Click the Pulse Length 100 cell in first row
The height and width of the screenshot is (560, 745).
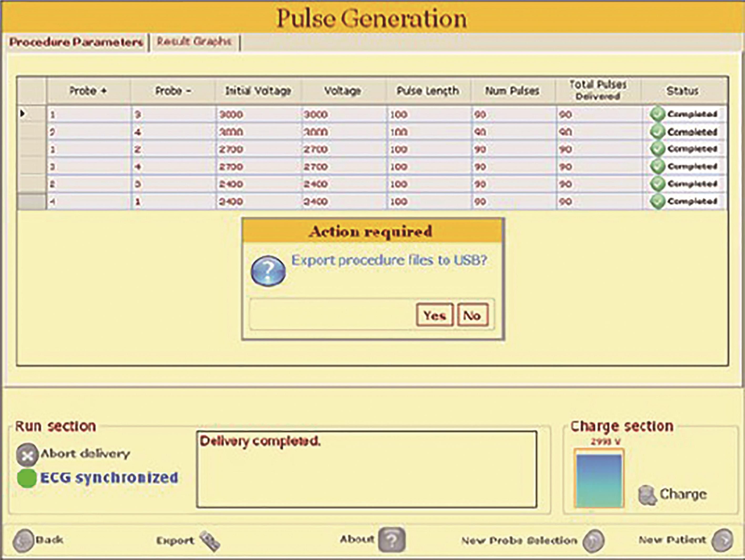point(429,115)
